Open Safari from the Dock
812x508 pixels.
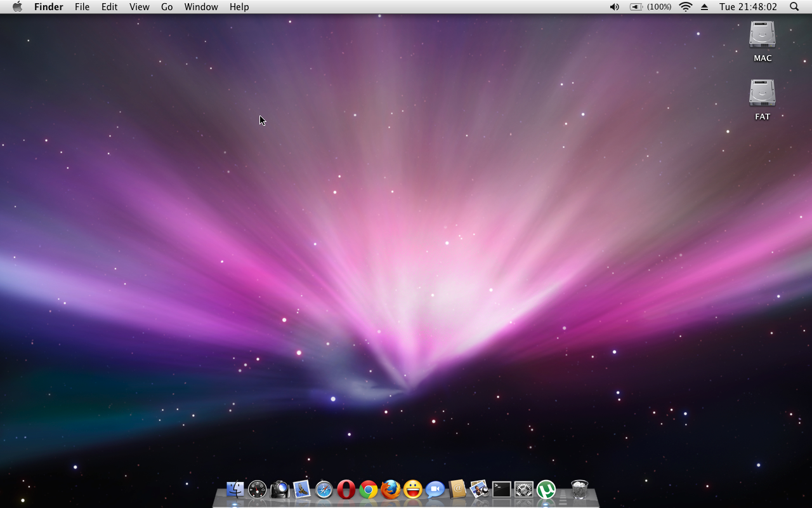[x=324, y=490]
